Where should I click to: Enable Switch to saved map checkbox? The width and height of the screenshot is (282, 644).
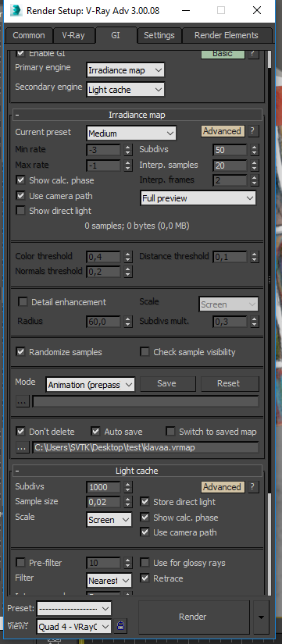click(170, 432)
